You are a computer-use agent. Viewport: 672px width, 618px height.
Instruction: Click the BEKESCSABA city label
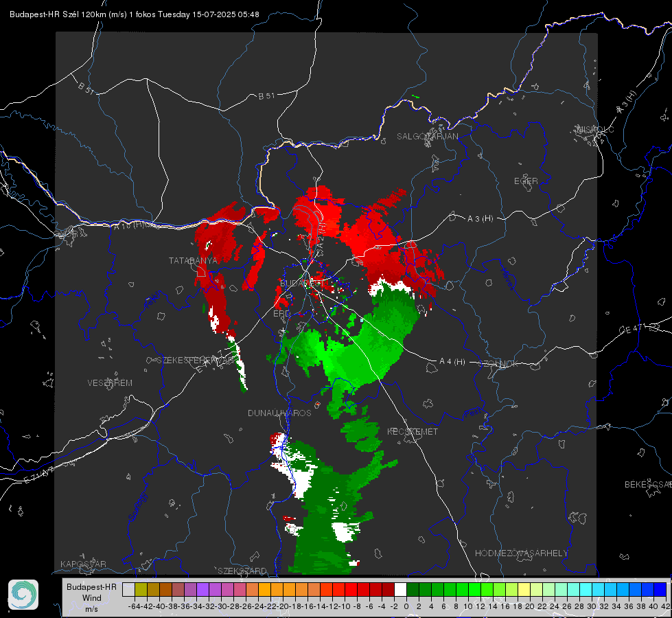coord(648,484)
